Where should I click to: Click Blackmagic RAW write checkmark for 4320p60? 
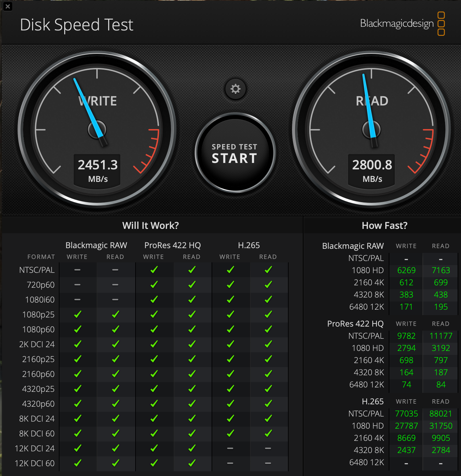pos(78,404)
